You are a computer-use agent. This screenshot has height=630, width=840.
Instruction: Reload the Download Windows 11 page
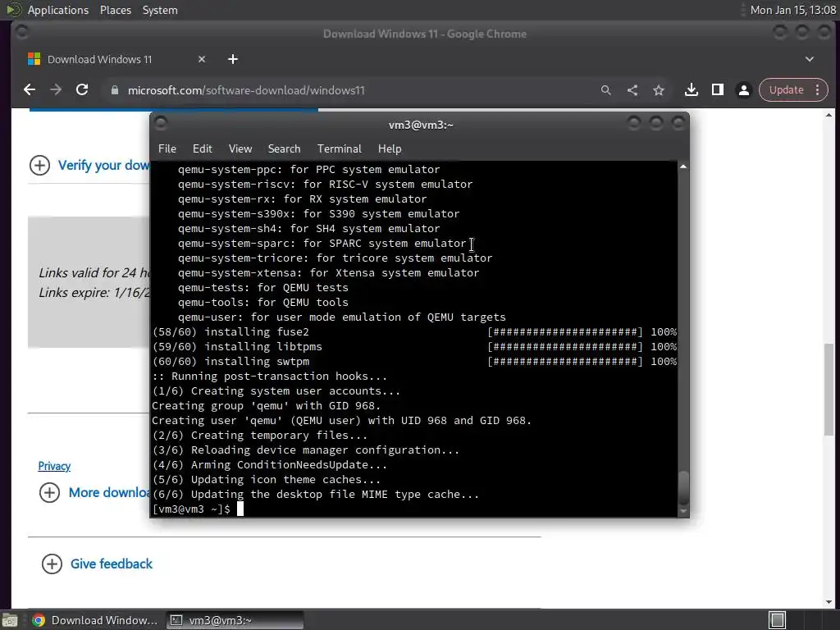coord(82,90)
